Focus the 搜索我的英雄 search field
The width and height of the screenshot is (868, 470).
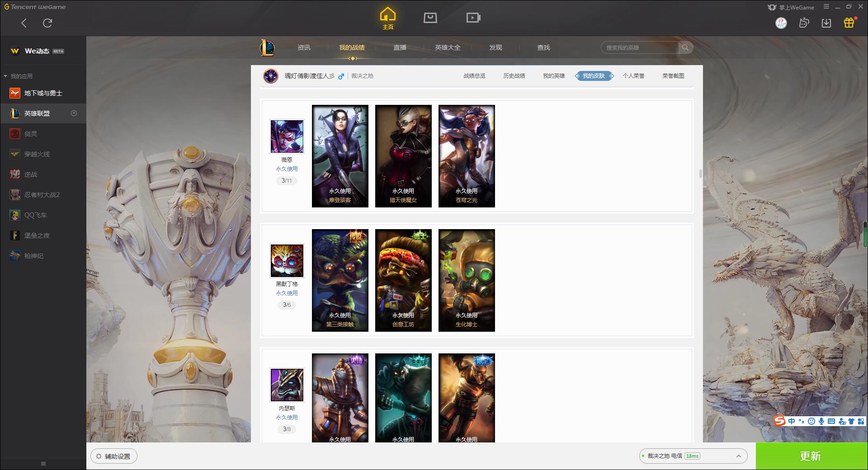pos(640,47)
